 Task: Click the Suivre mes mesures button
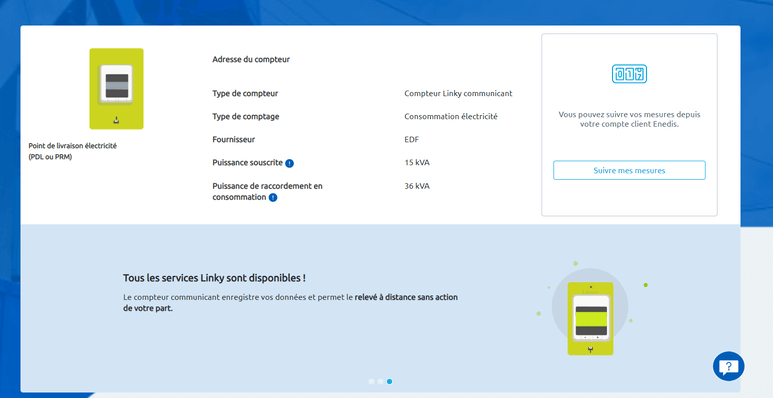click(x=629, y=170)
